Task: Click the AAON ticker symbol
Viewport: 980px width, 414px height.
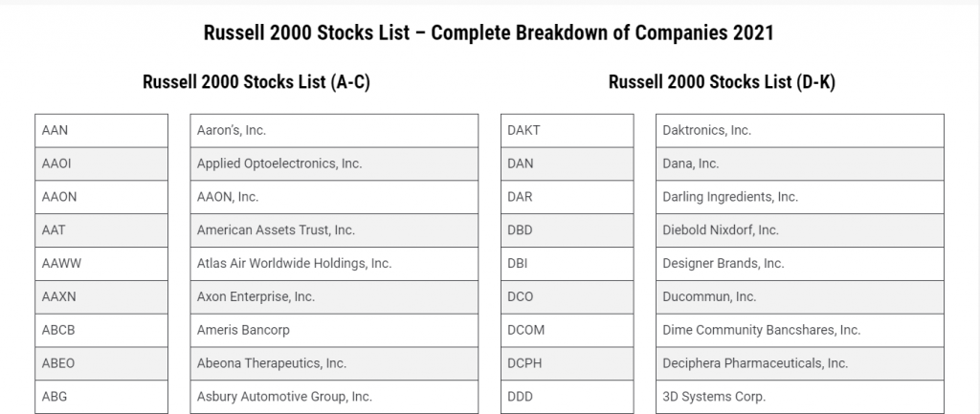Action: coord(59,197)
